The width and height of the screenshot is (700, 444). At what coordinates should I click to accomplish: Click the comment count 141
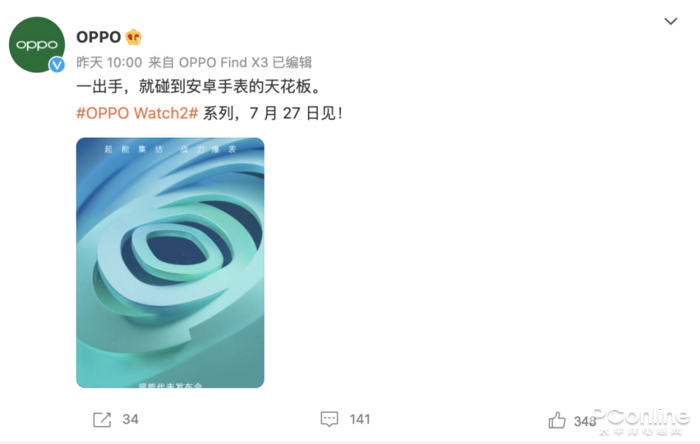coord(360,419)
